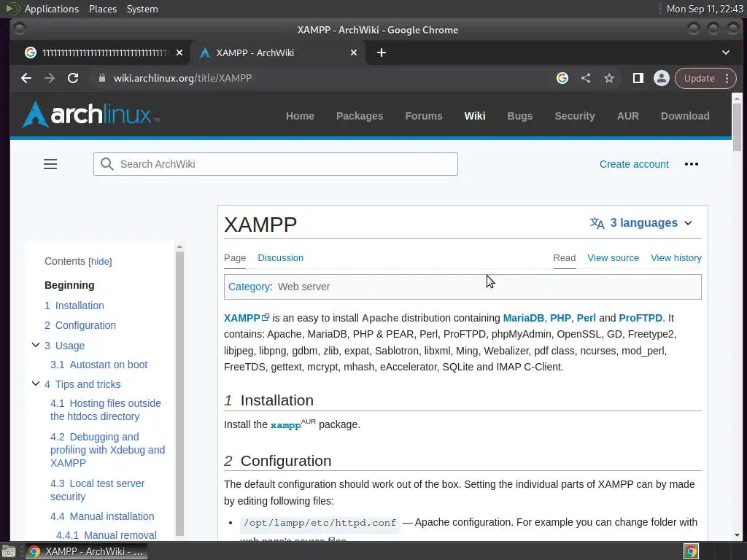The width and height of the screenshot is (747, 560).
Task: Click the translation languages icon
Action: (x=597, y=223)
